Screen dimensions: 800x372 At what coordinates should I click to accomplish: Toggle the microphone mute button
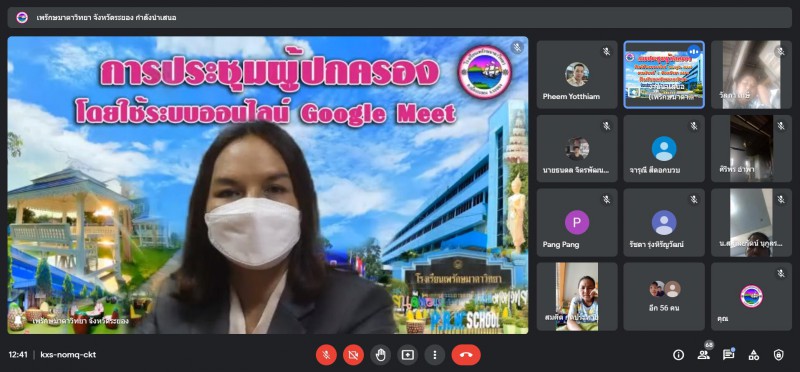[x=326, y=355]
